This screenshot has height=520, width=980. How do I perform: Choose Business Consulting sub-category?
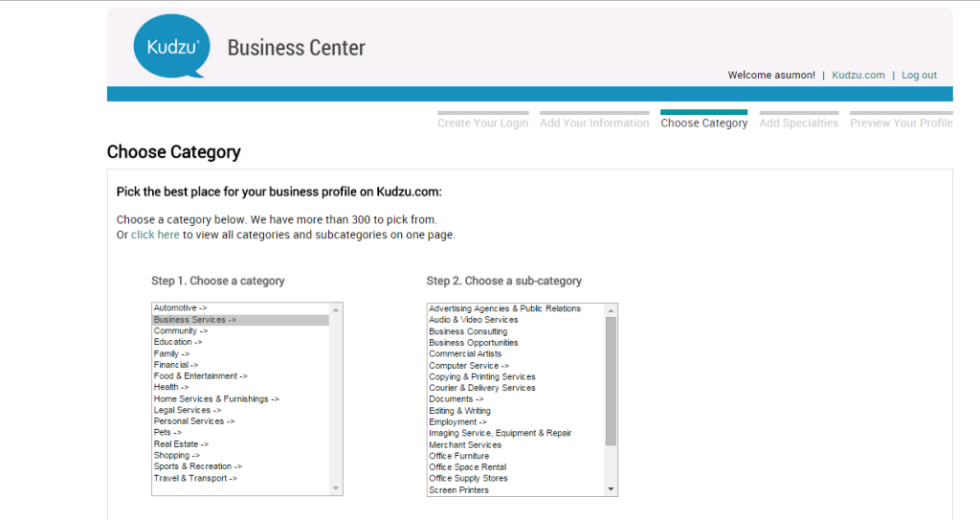[516, 331]
